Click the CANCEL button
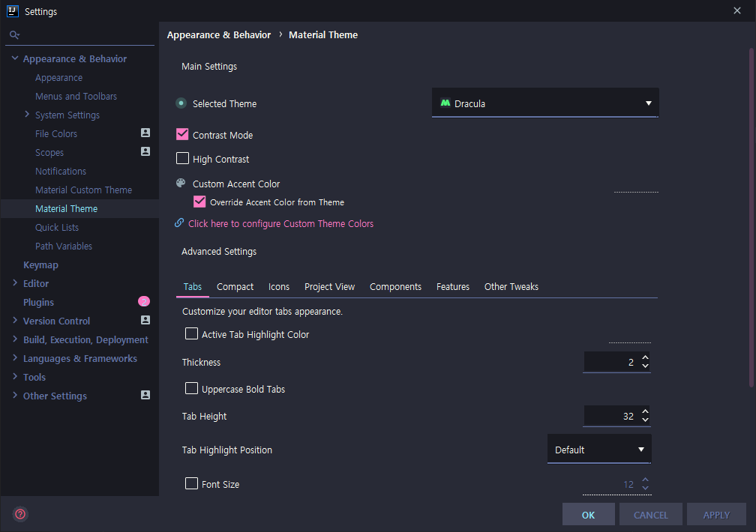756x532 pixels. coord(650,515)
